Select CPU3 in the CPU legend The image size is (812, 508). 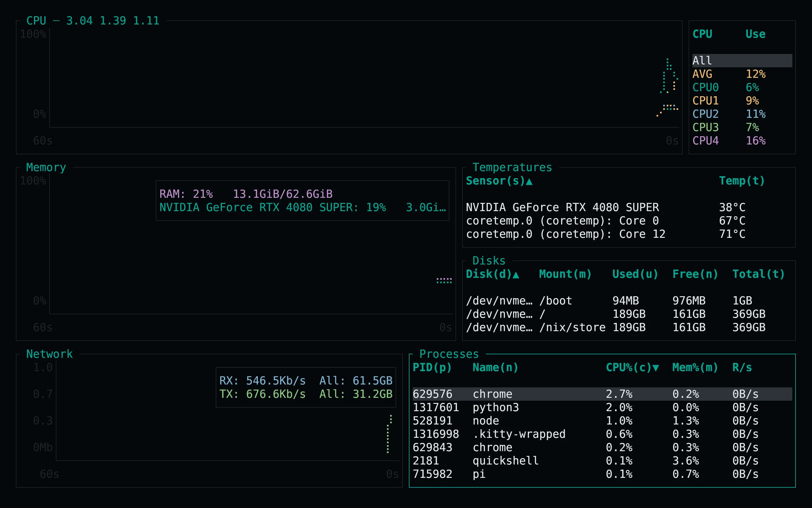coord(742,127)
